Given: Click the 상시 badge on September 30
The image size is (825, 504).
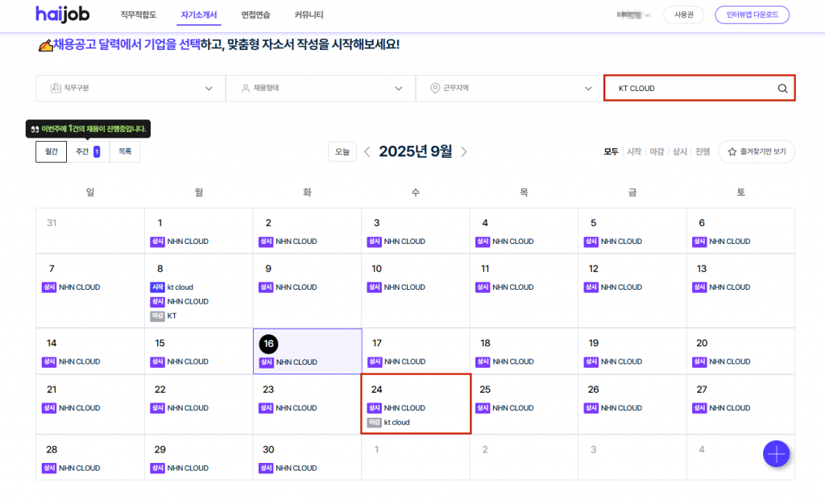Looking at the screenshot, I should [x=266, y=468].
